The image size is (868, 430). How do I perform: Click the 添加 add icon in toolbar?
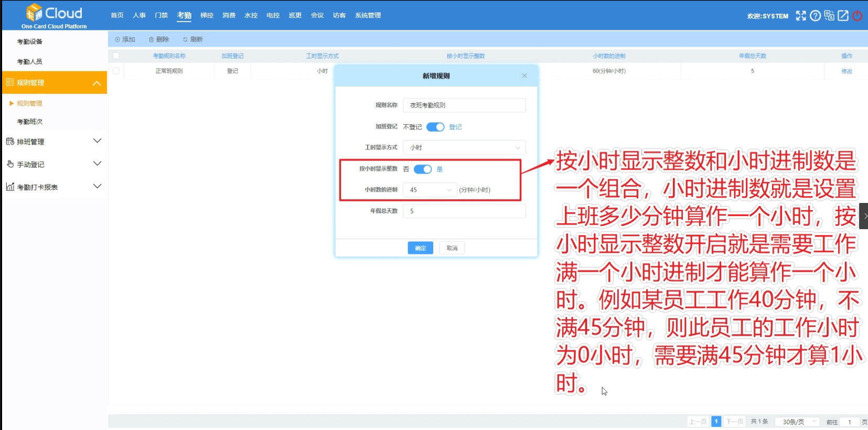(x=117, y=40)
